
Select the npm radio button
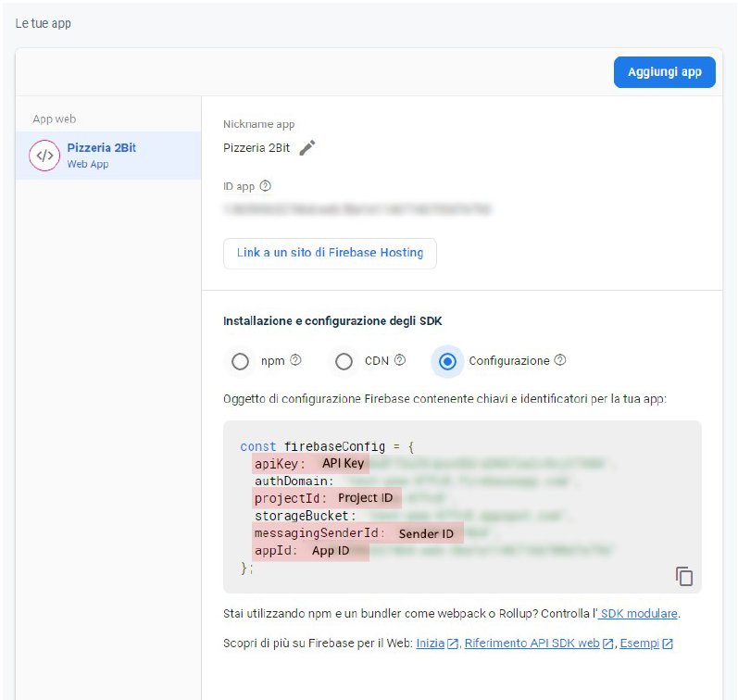tap(240, 361)
